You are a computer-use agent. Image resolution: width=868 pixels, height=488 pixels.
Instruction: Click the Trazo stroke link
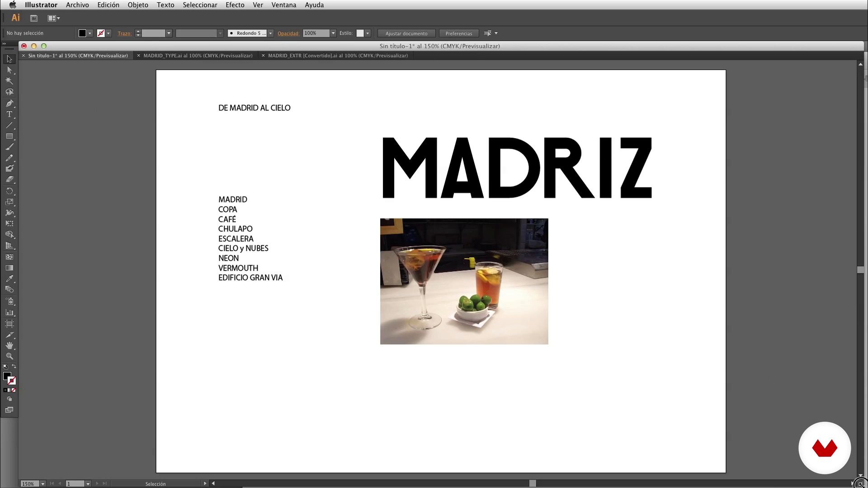pos(124,33)
